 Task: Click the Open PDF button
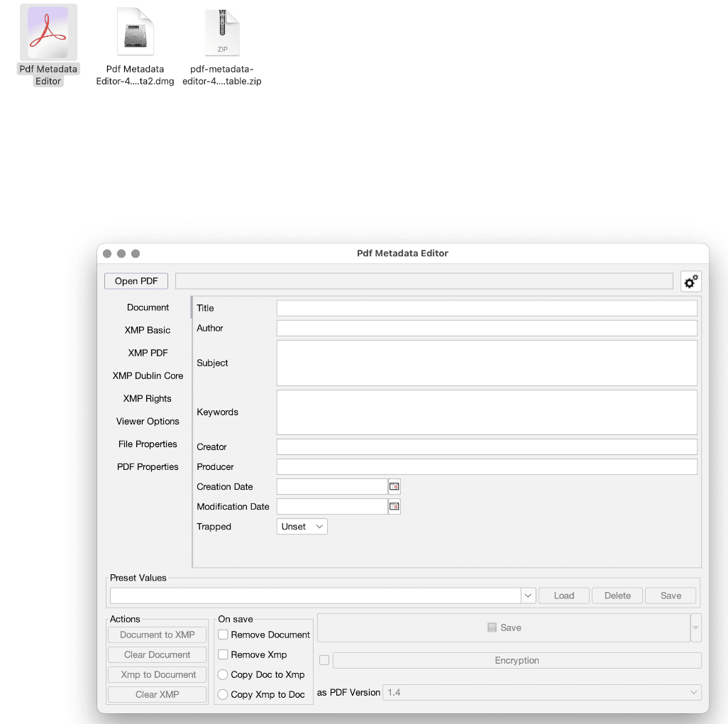[136, 281]
